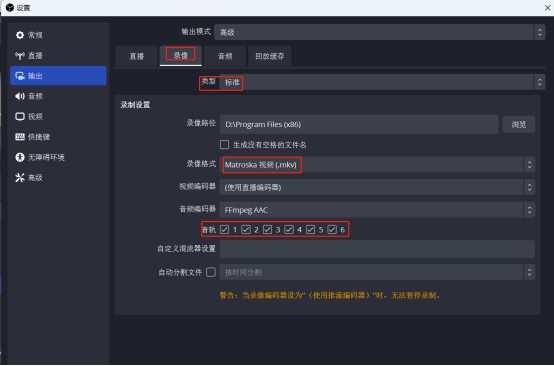This screenshot has width=554, height=366.
Task: Click the 输出 monitor icon in sidebar
Action: 20,76
